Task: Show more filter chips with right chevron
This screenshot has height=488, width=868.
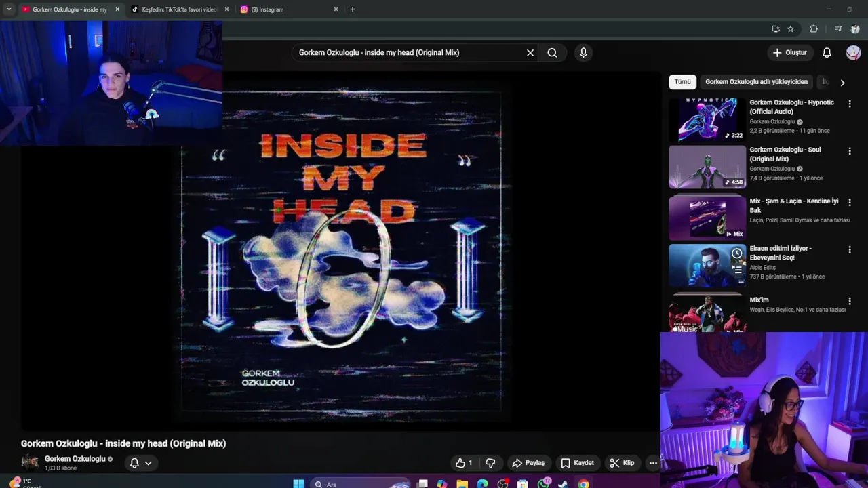Action: (842, 83)
